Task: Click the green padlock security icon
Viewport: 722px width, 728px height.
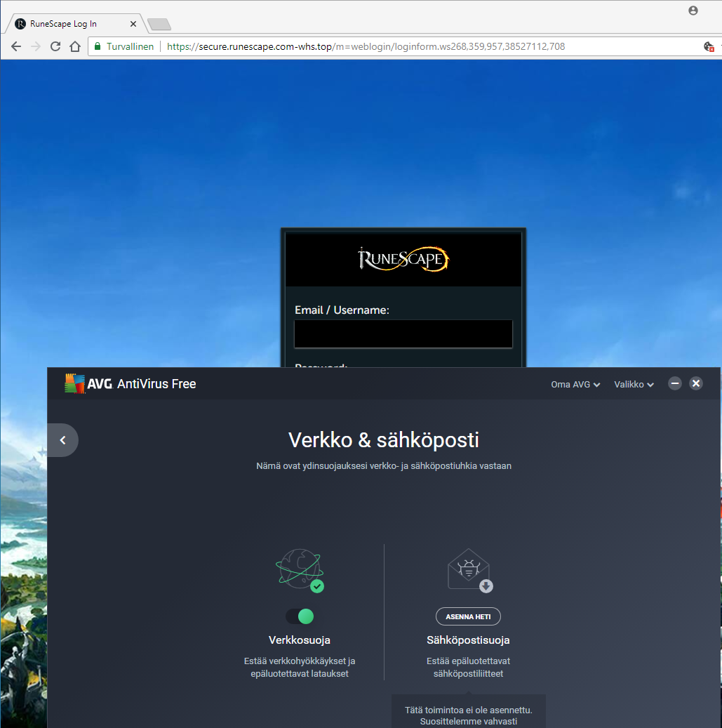Action: 98,46
